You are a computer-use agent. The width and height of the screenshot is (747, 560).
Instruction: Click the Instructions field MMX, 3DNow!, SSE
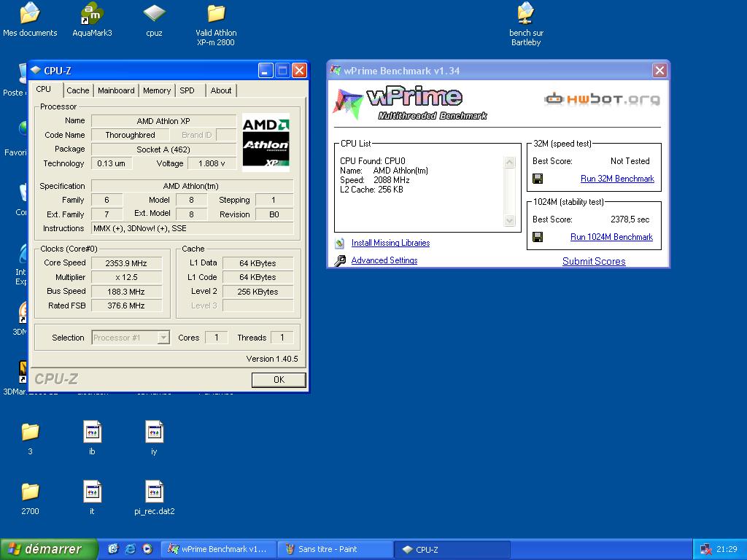point(192,228)
